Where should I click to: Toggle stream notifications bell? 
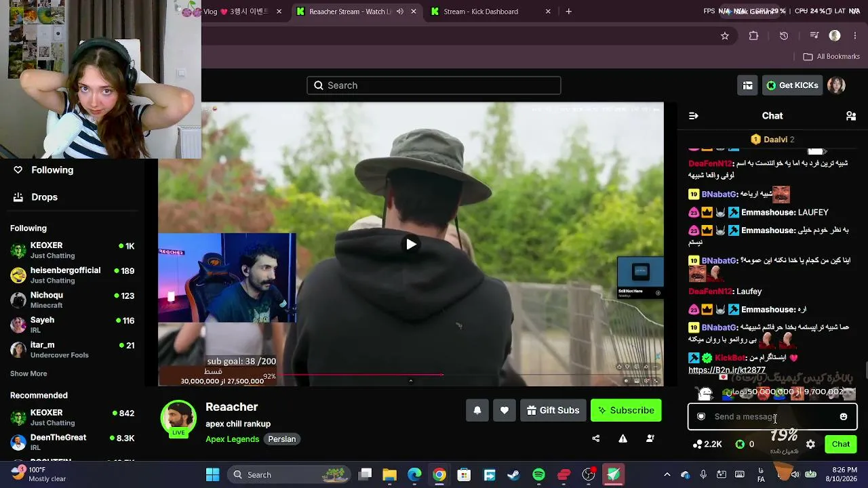point(477,410)
